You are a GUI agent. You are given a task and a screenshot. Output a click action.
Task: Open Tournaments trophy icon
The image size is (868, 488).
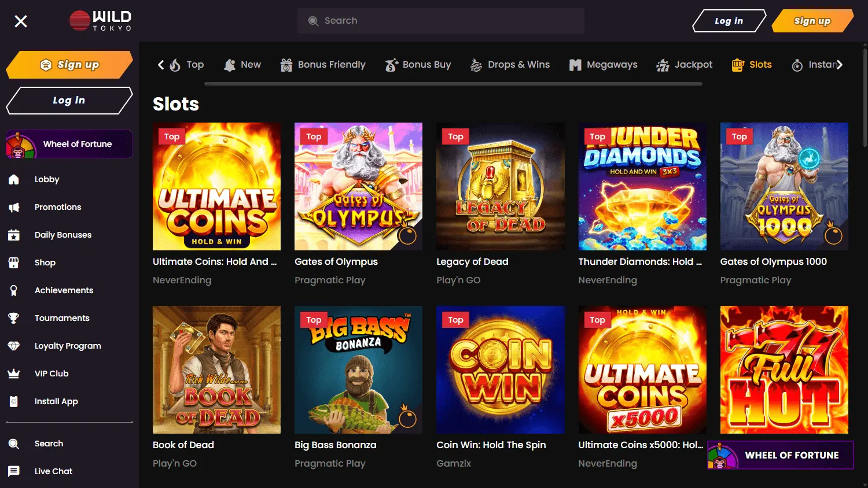click(14, 318)
